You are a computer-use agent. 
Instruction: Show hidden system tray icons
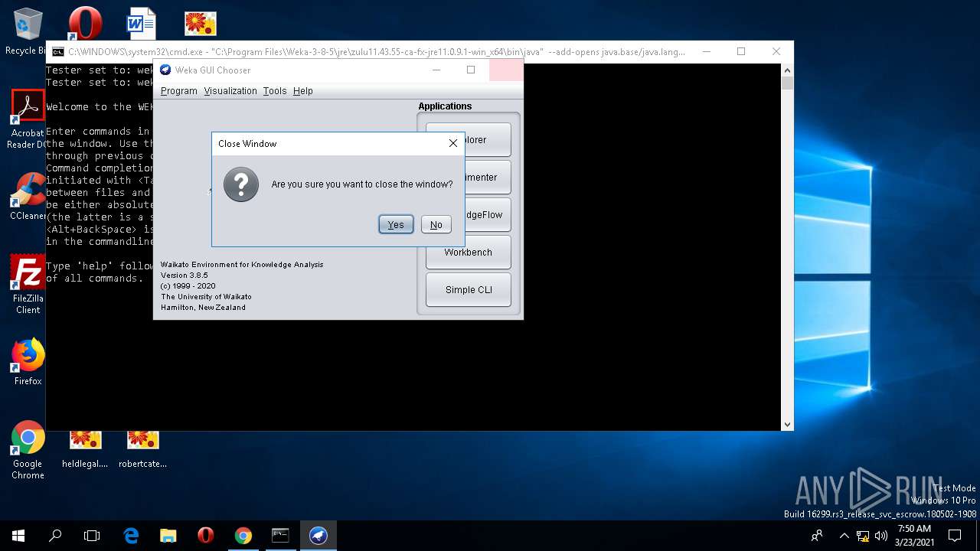pyautogui.click(x=844, y=536)
